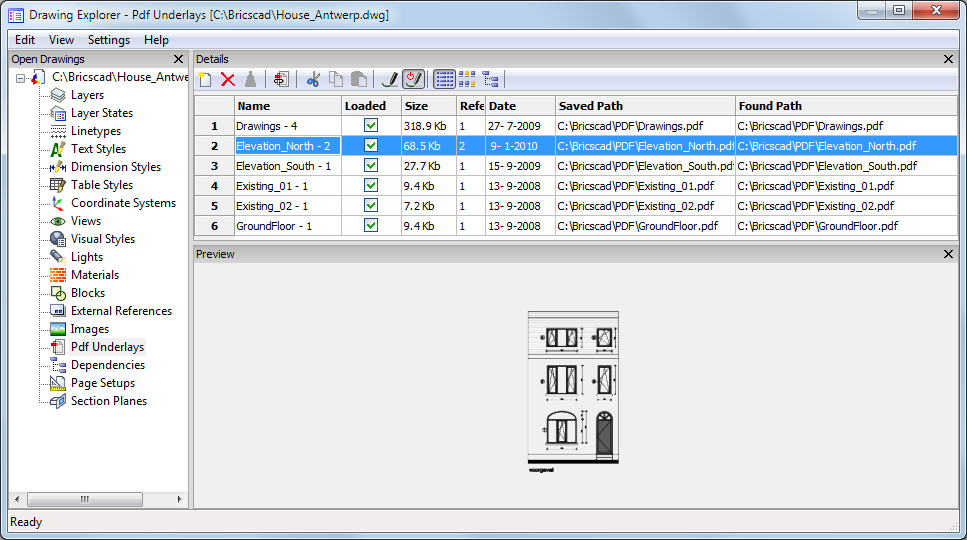Open External References node

(121, 311)
